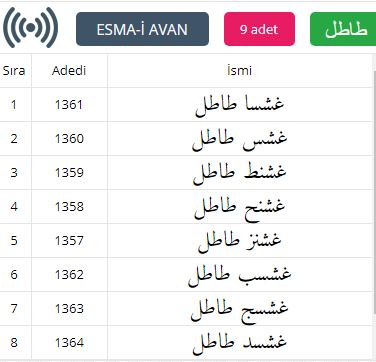
Task: Click the pink 9 adet button
Action: [259, 29]
